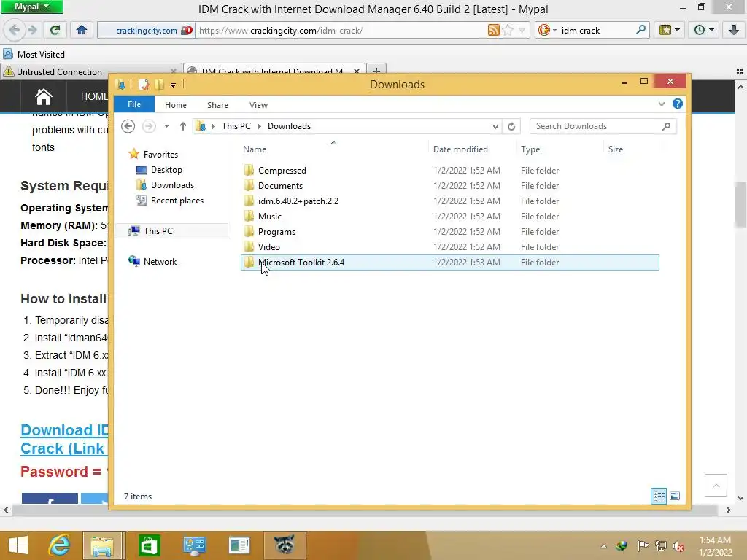Click the site home icon on crackingcity page

pyautogui.click(x=43, y=97)
